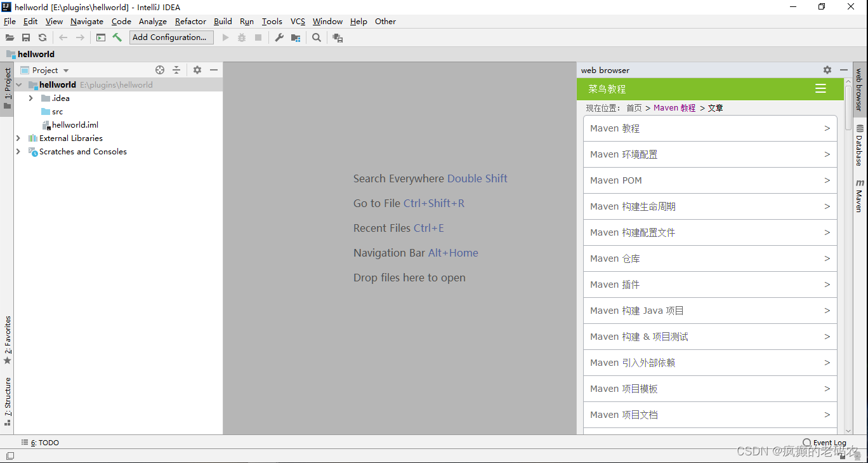868x463 pixels.
Task: Open the Other menu
Action: [x=385, y=22]
